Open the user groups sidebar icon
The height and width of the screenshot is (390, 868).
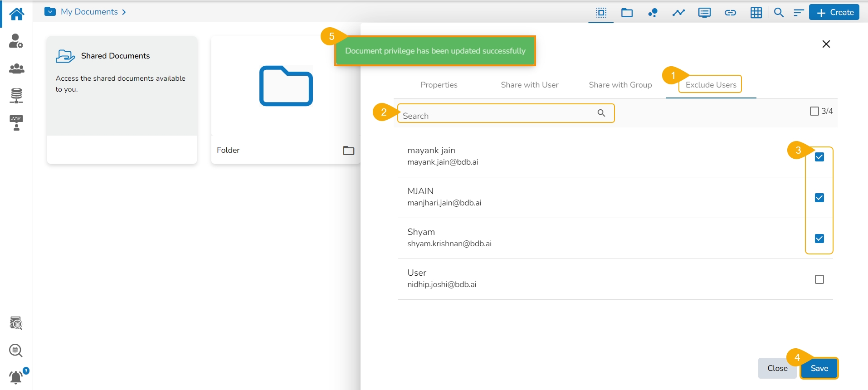[17, 68]
